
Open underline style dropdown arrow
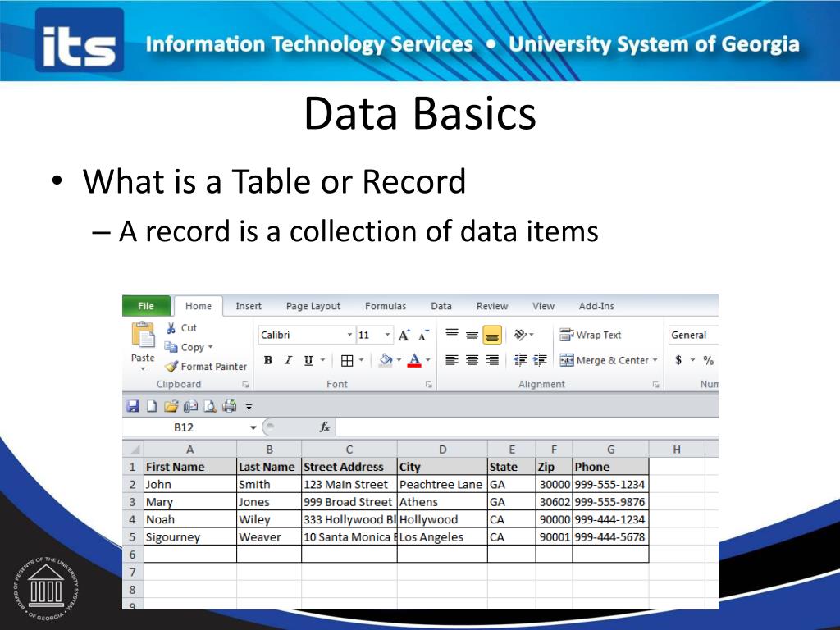point(322,360)
